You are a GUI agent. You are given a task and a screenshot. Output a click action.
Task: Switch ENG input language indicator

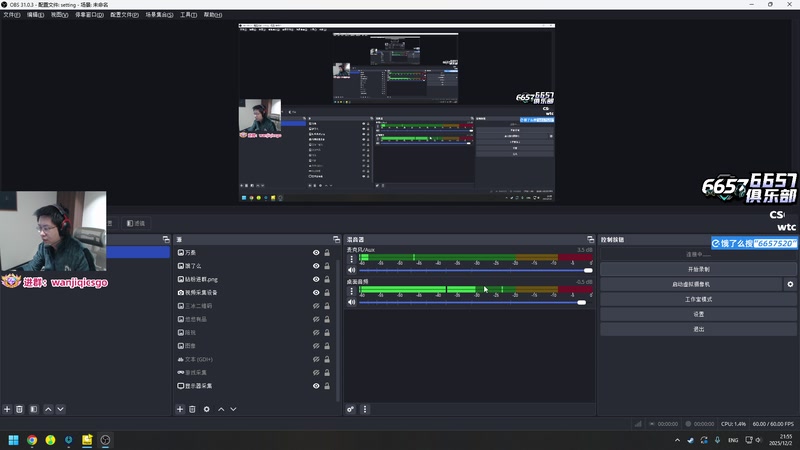tap(733, 440)
